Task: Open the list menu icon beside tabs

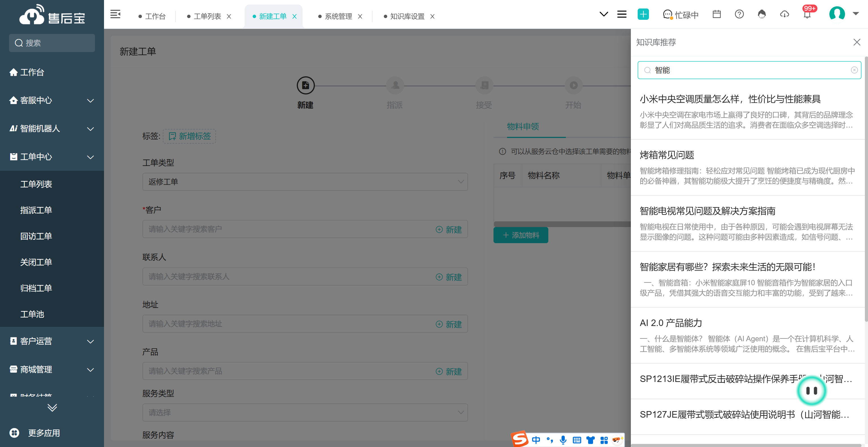Action: coord(622,14)
